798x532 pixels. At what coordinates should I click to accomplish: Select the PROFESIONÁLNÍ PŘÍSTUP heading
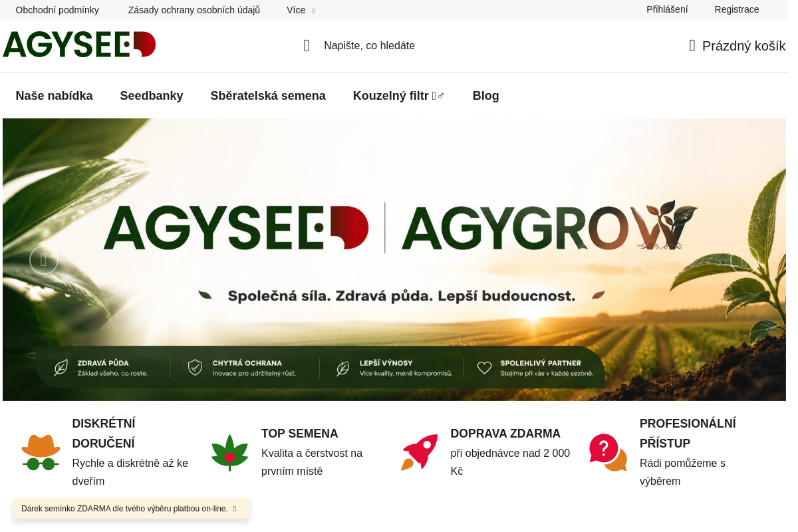pos(688,434)
